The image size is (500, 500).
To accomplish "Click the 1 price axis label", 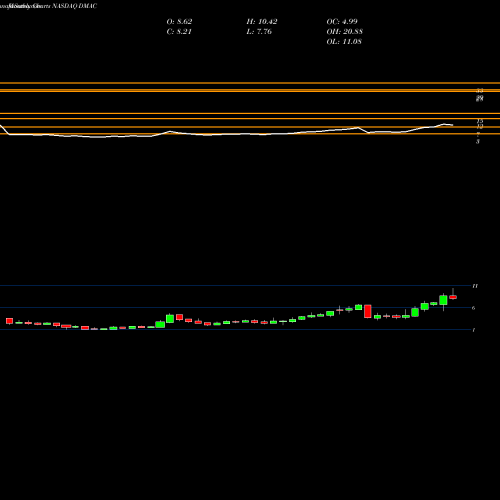I will point(474,330).
